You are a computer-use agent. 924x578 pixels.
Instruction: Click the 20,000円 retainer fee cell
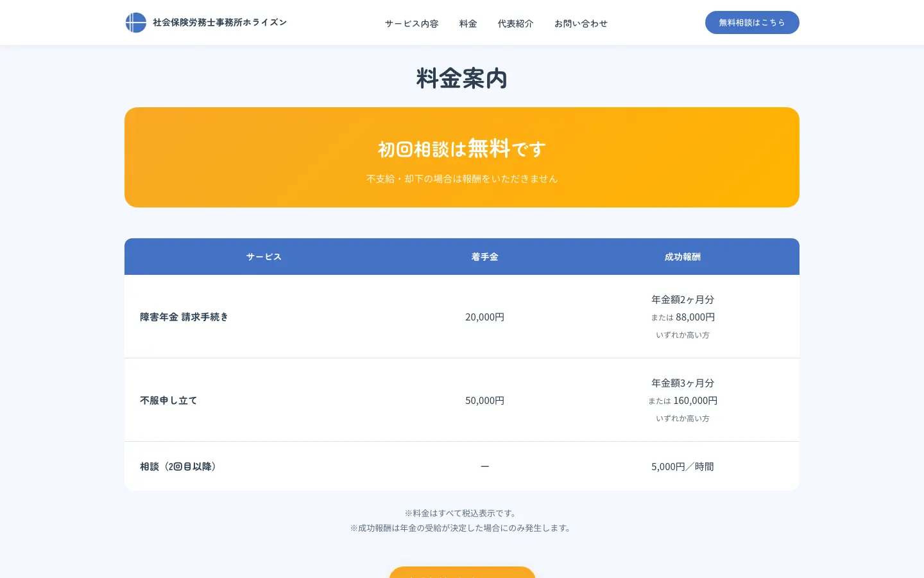[485, 317]
